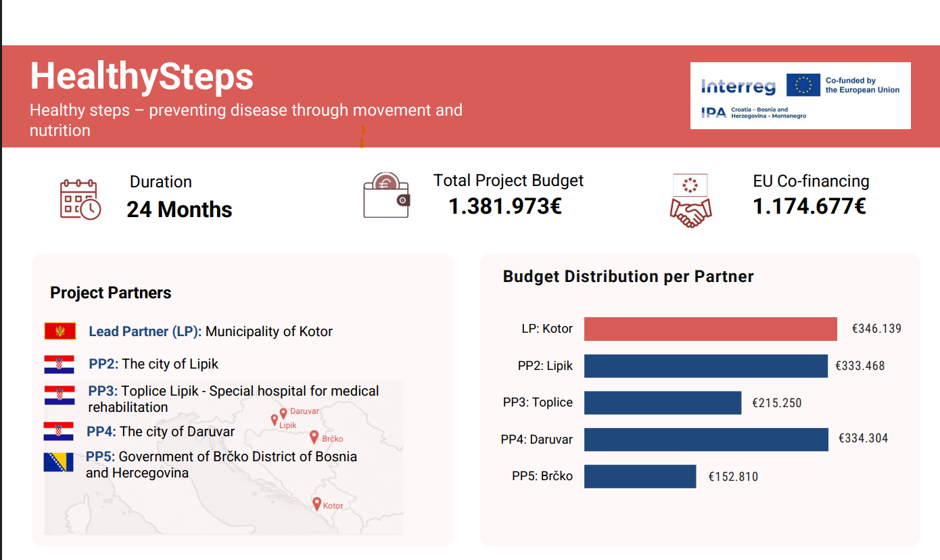
Task: Click the Daruvar map pin marker
Action: pos(283,411)
